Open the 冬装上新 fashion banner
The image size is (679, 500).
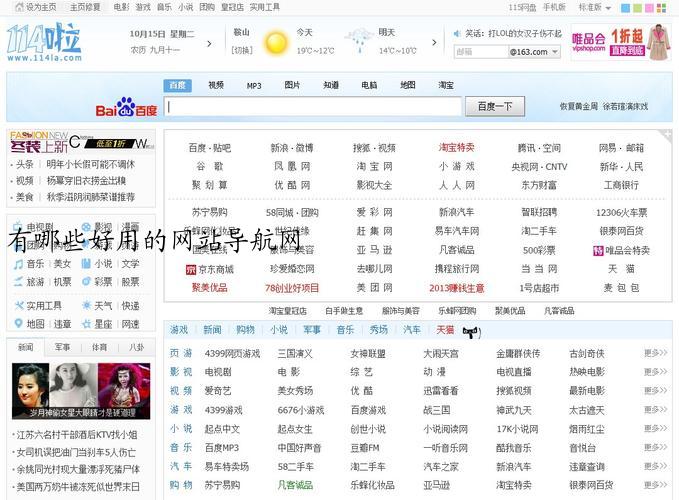point(81,142)
